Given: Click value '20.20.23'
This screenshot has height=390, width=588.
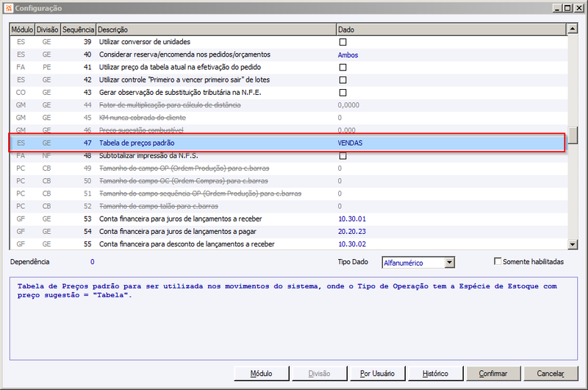Looking at the screenshot, I should click(x=352, y=232).
